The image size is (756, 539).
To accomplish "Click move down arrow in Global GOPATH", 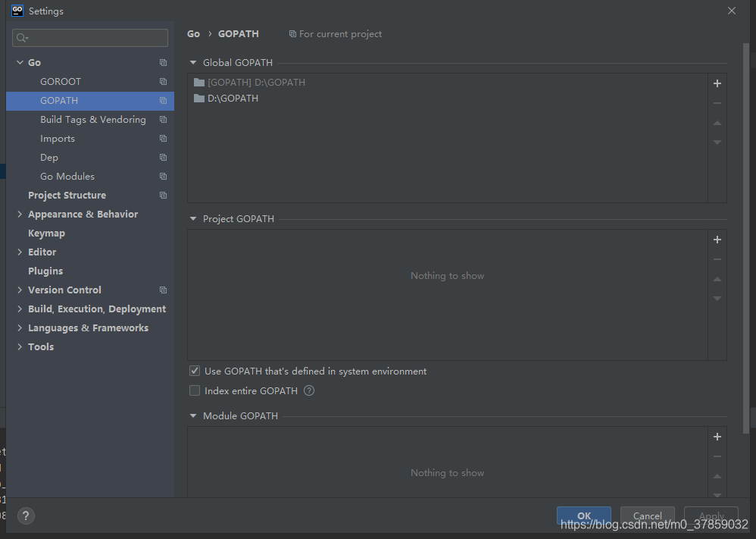I will point(717,143).
